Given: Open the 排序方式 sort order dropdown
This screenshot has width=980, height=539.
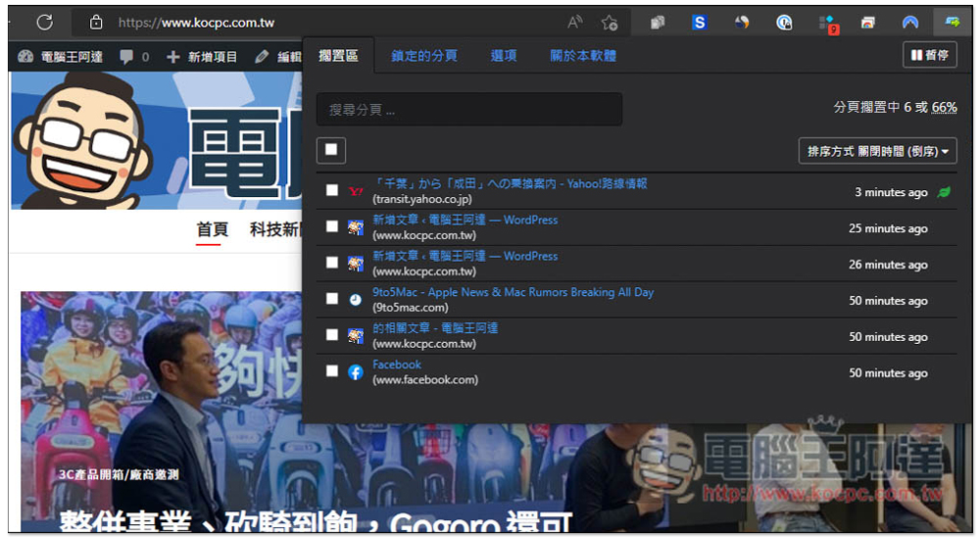Looking at the screenshot, I should (x=877, y=151).
